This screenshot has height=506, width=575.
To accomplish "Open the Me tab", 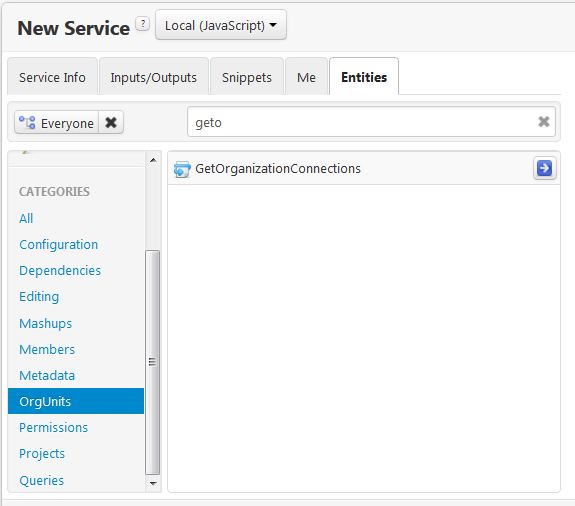I will (306, 77).
